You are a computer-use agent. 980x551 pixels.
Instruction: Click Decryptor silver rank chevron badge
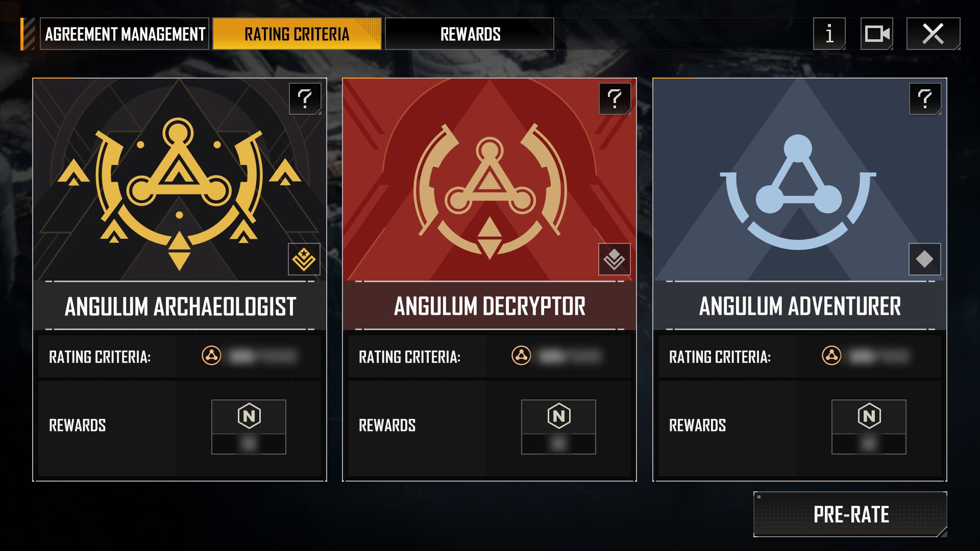[615, 259]
